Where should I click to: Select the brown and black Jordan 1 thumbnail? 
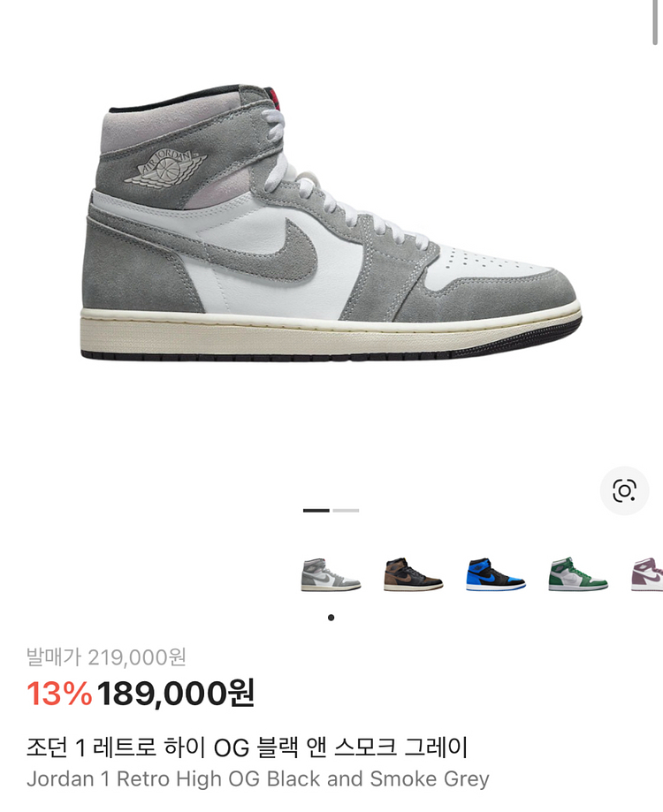point(413,574)
